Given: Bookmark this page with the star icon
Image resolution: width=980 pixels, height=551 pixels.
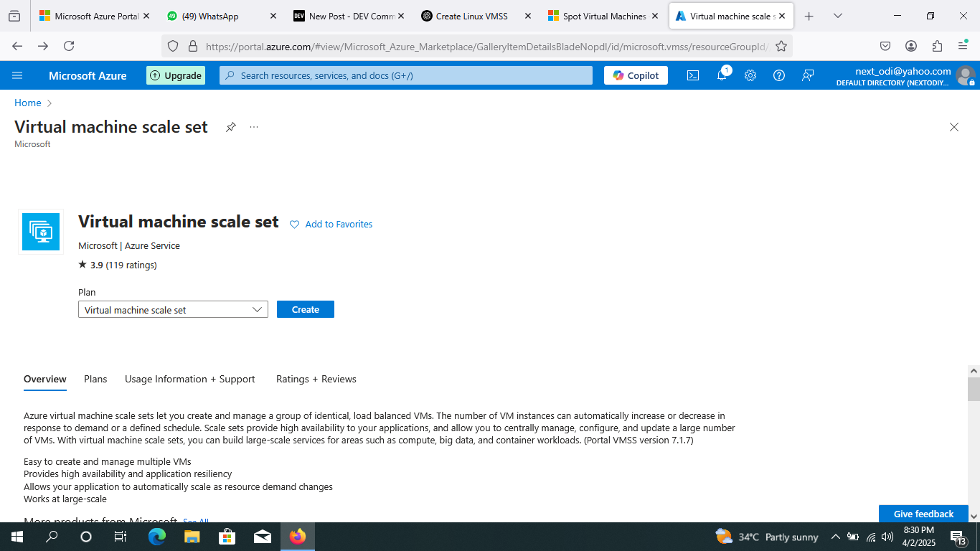Looking at the screenshot, I should coord(781,46).
